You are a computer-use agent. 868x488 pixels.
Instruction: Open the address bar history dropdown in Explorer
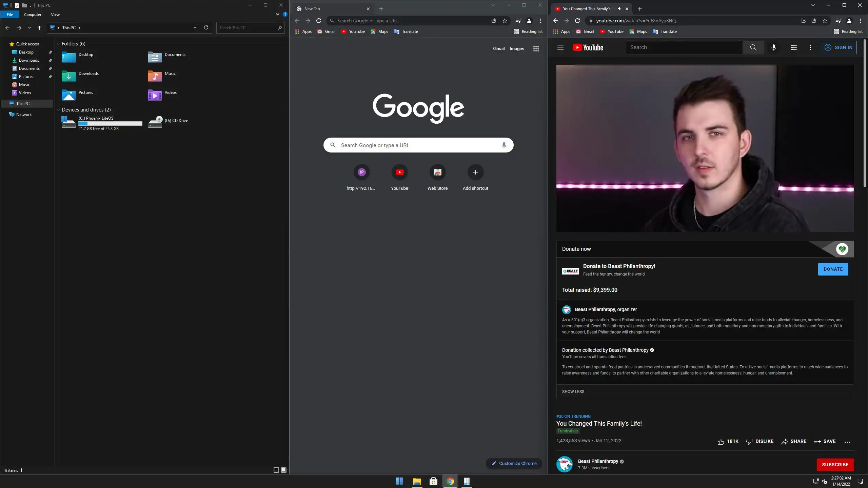(195, 28)
